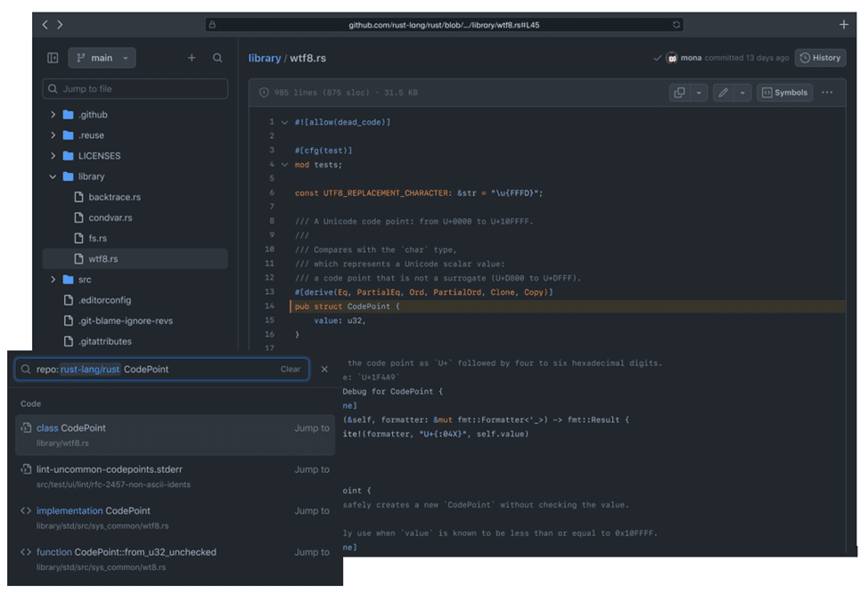868x594 pixels.
Task: Collapse the library folder
Action: (53, 176)
